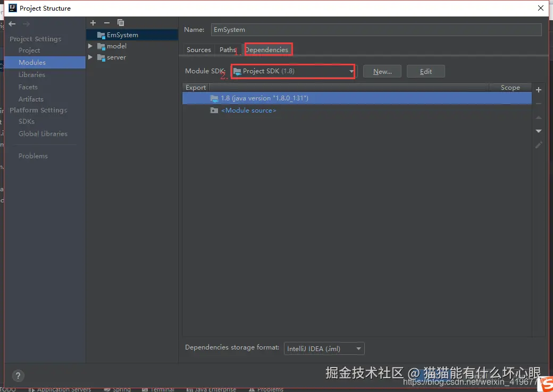Select Modules in Project Settings

(x=32, y=62)
